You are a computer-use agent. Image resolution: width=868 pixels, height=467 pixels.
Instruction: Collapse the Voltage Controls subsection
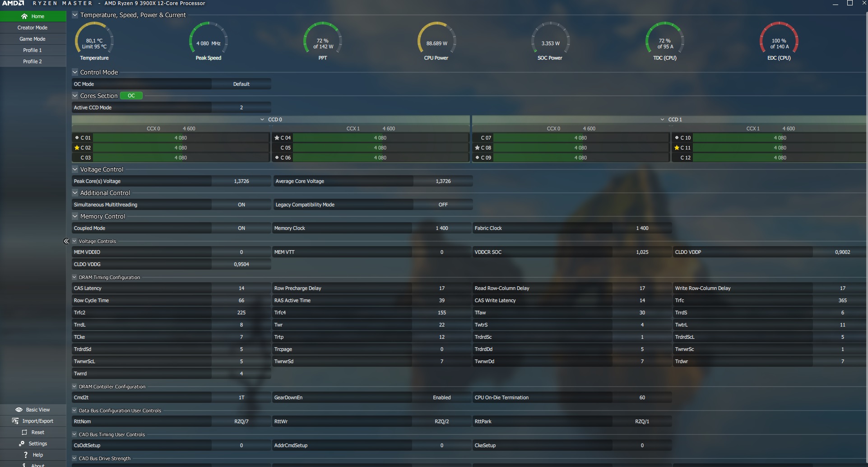click(74, 241)
